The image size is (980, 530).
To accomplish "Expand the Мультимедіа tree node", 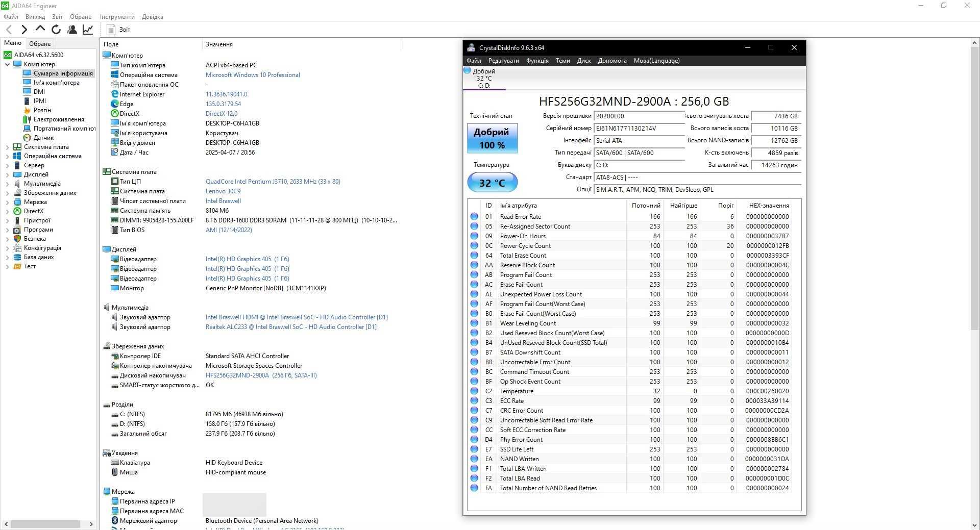I will [7, 184].
